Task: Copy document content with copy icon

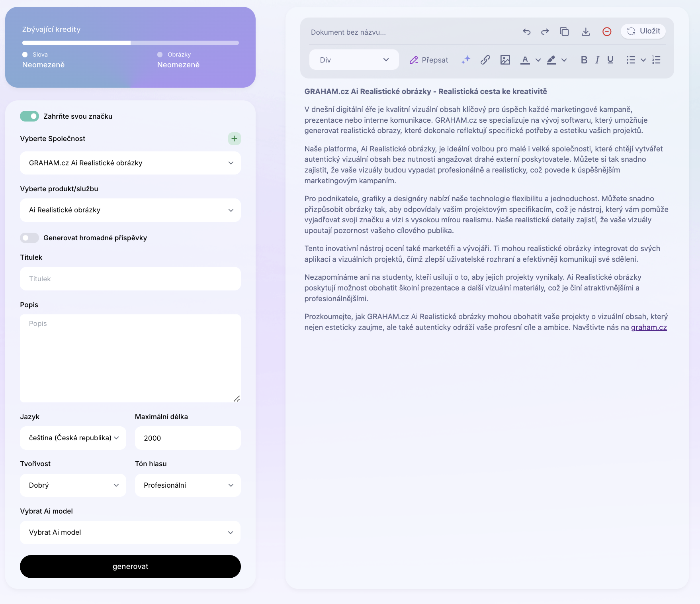Action: 564,31
